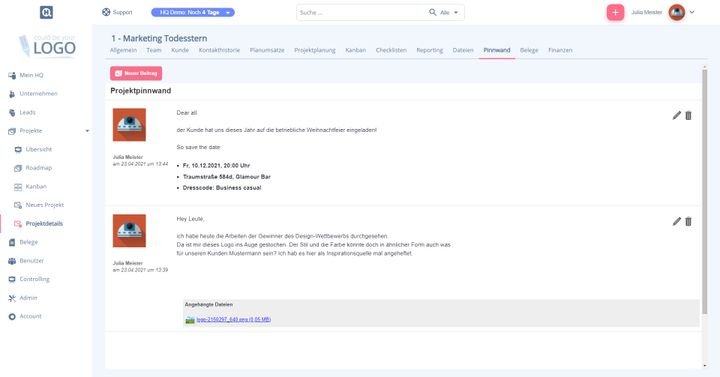Switch to the Kunde tab

[180, 50]
